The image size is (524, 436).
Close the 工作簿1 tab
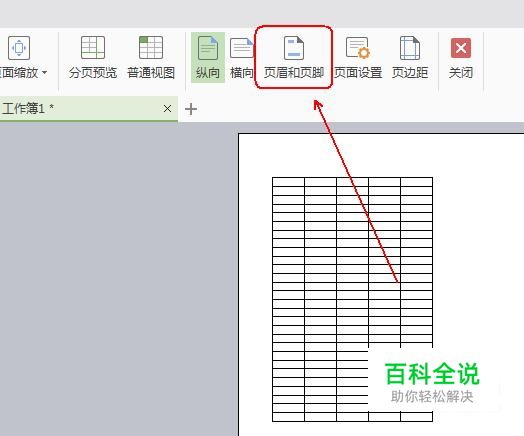point(167,109)
